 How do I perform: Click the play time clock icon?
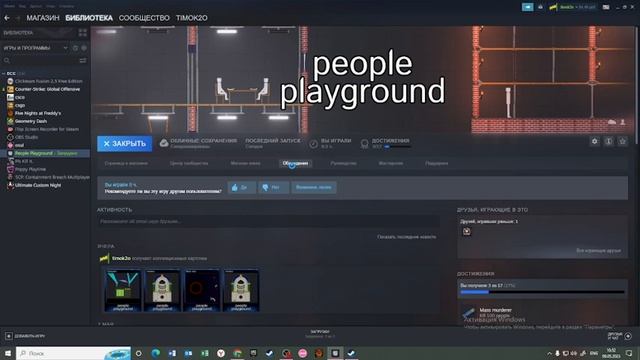313,143
